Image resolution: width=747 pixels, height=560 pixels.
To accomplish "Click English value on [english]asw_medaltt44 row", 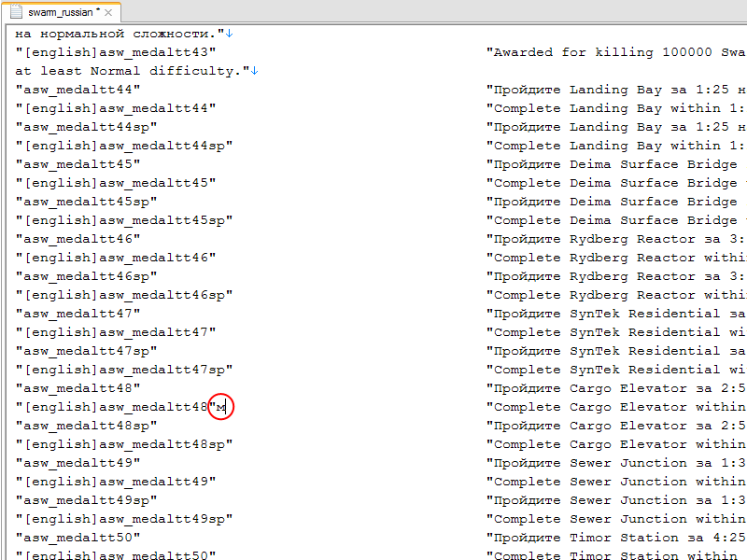I will coord(616,108).
